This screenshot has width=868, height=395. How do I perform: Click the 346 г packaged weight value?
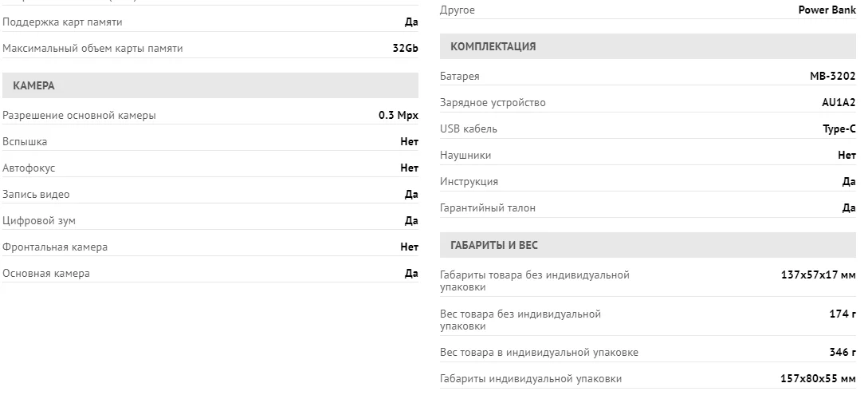842,353
